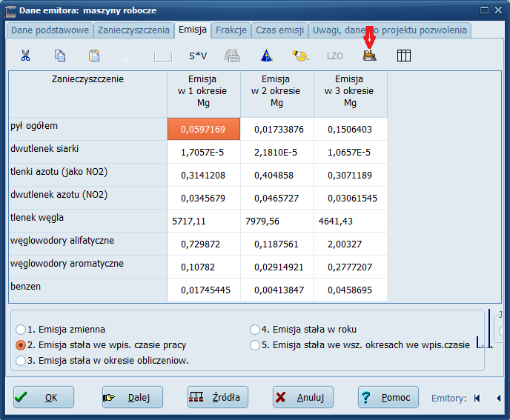Click cell 0,3071189
The height and width of the screenshot is (420, 510).
click(x=351, y=176)
